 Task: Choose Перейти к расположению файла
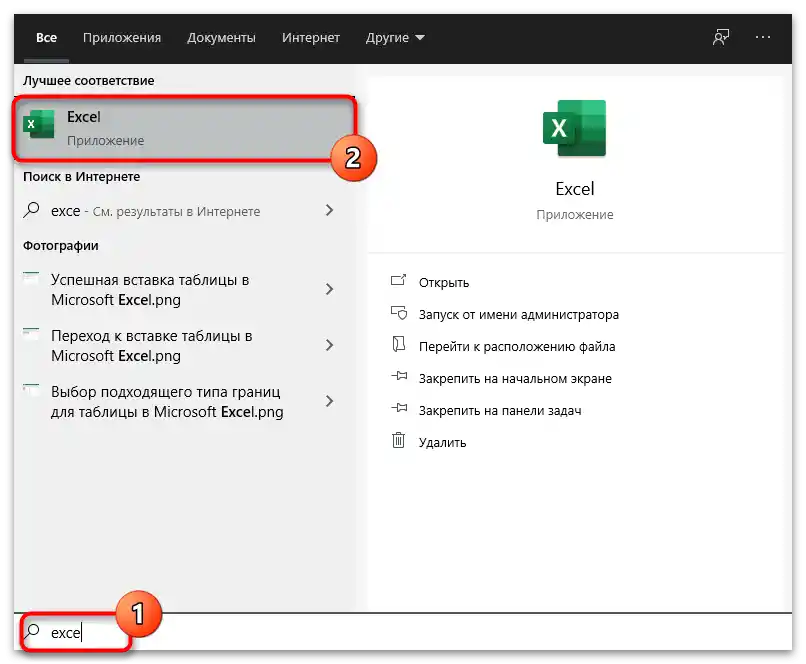(517, 347)
